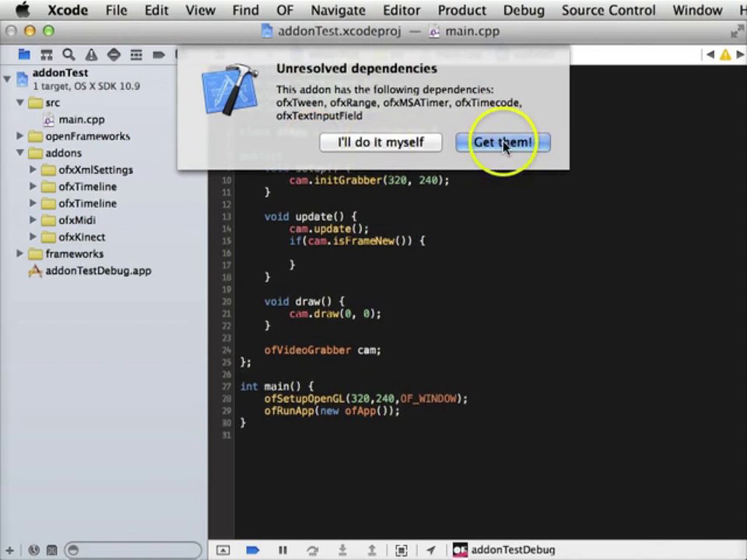Open the Debug menu
This screenshot has width=747, height=560.
point(524,11)
